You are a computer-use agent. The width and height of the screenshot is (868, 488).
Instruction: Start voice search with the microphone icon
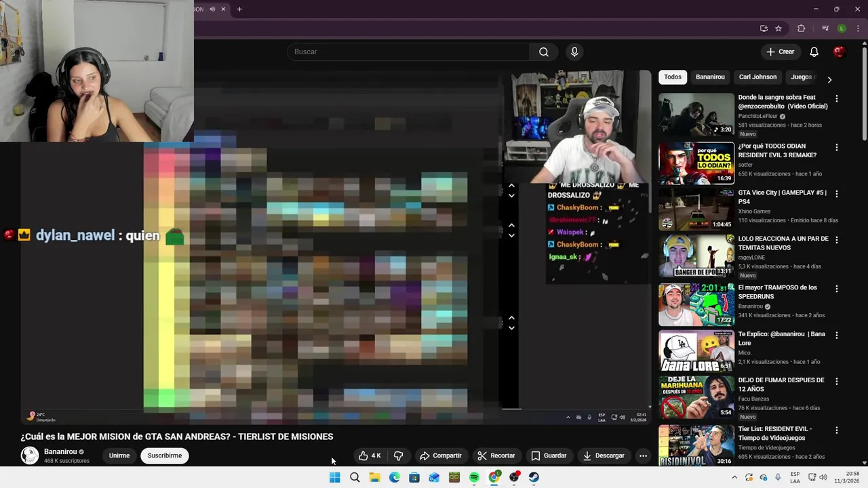(574, 52)
